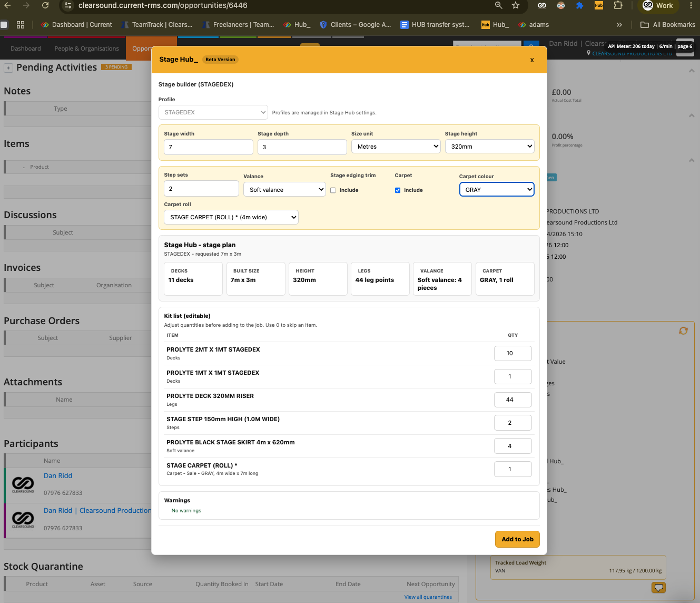Screen dimensions: 700x603
Task: Open site information icon in address bar
Action: [67, 6]
